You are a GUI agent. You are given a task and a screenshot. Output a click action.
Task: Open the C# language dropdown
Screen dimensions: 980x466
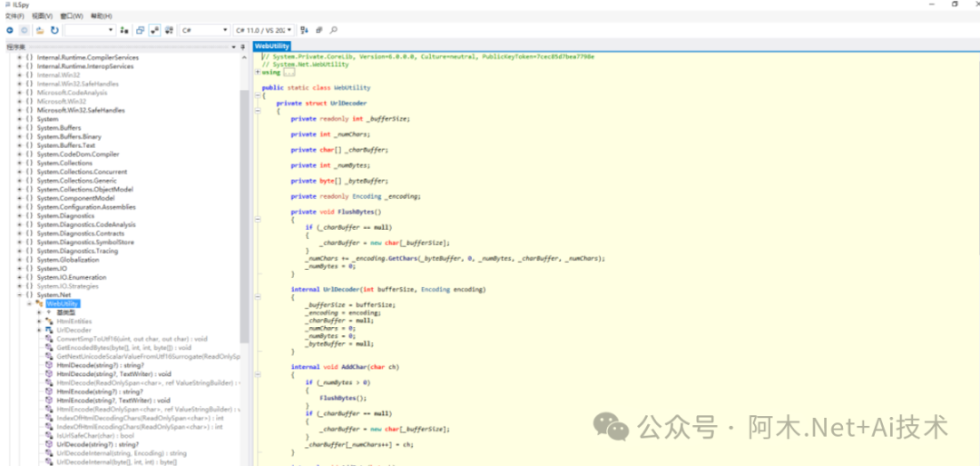tap(204, 30)
